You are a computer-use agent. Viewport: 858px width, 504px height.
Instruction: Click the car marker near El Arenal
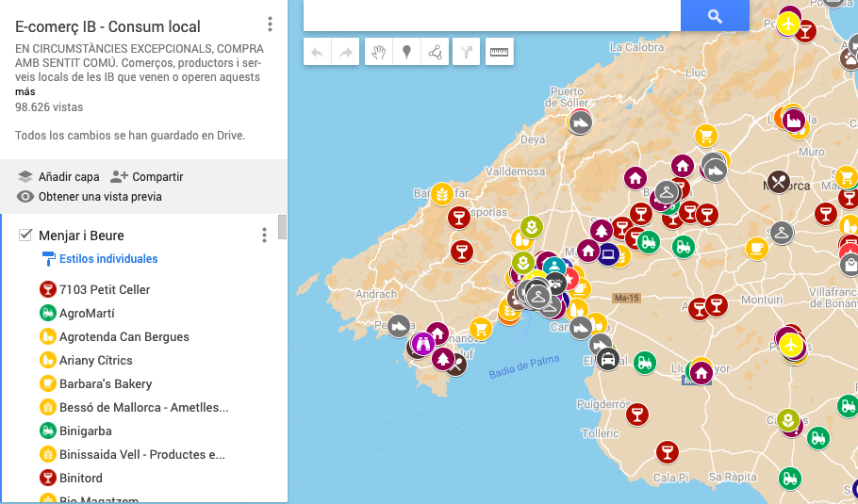coord(607,360)
